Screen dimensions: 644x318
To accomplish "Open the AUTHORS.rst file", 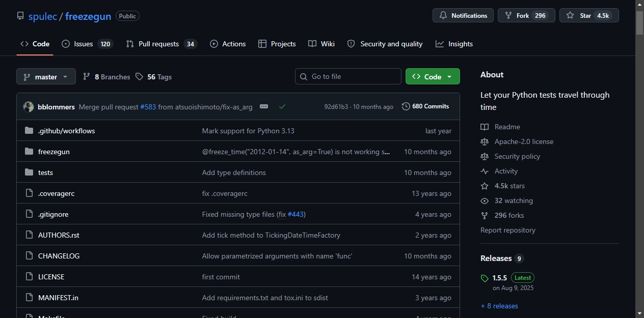I will (x=59, y=235).
